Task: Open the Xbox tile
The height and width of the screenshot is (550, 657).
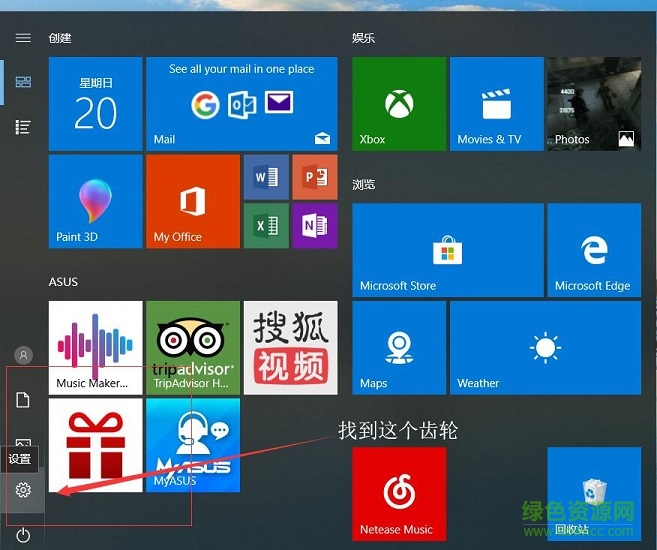Action: tap(399, 104)
